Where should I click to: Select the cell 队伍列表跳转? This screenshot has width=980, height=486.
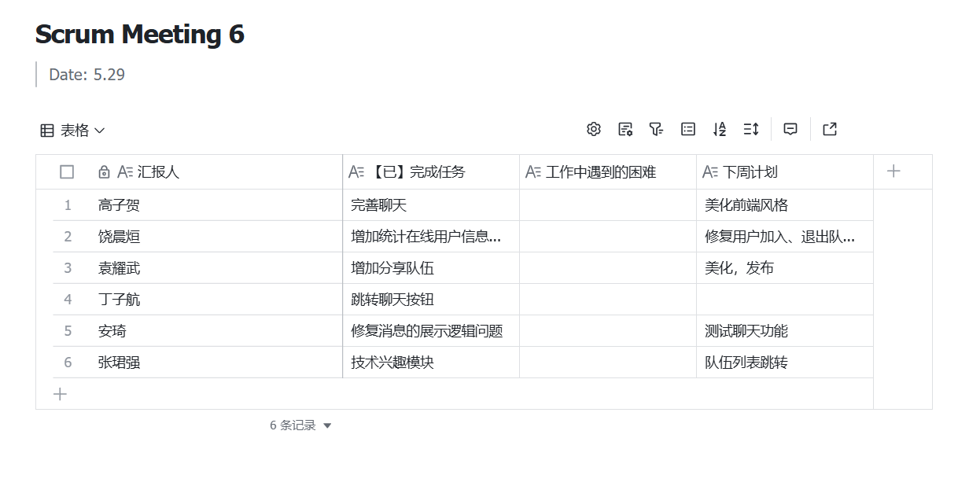click(785, 363)
